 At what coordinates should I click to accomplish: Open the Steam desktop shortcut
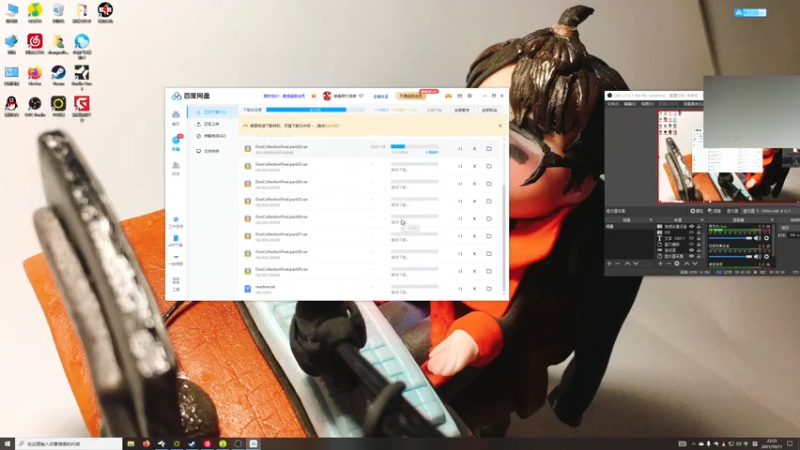pos(58,76)
